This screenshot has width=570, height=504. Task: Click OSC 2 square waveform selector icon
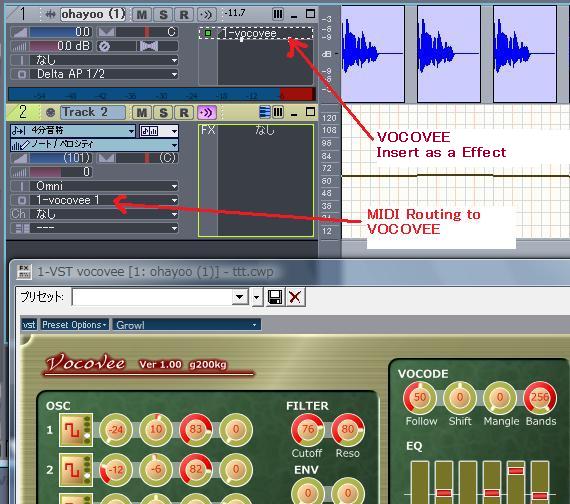(x=76, y=470)
